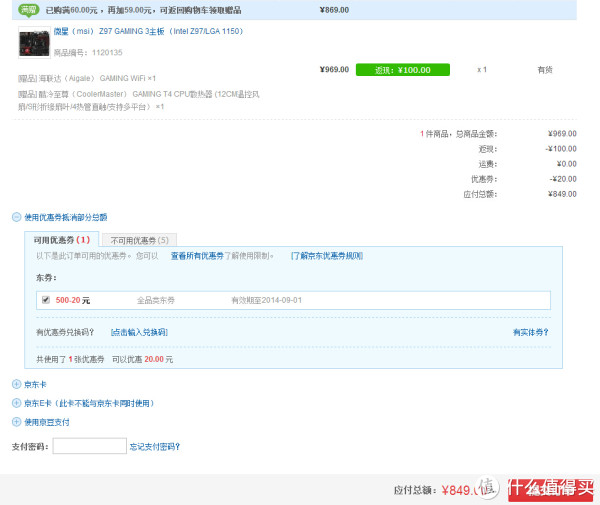Click the 有效期至2014-09-01 coupon text
The image size is (600, 505).
(x=267, y=300)
